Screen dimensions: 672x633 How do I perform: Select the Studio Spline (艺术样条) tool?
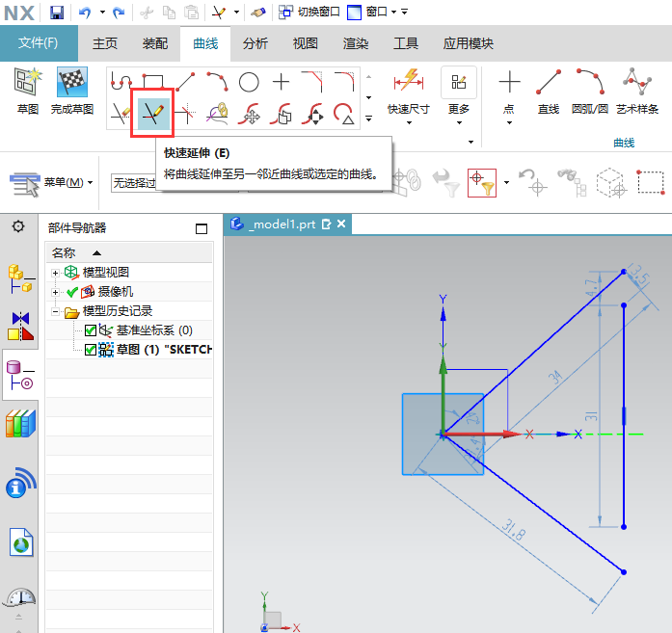point(637,83)
